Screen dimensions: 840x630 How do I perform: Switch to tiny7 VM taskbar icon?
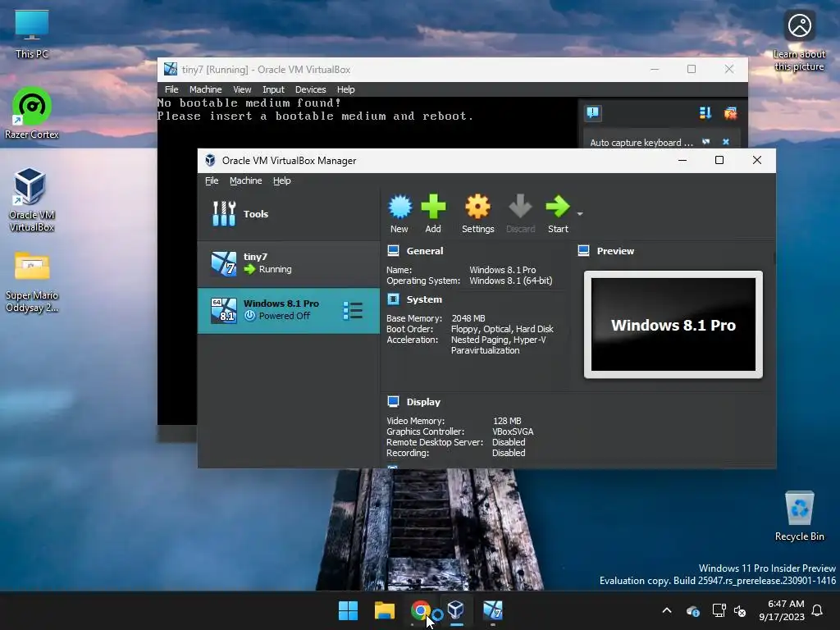[x=492, y=610]
